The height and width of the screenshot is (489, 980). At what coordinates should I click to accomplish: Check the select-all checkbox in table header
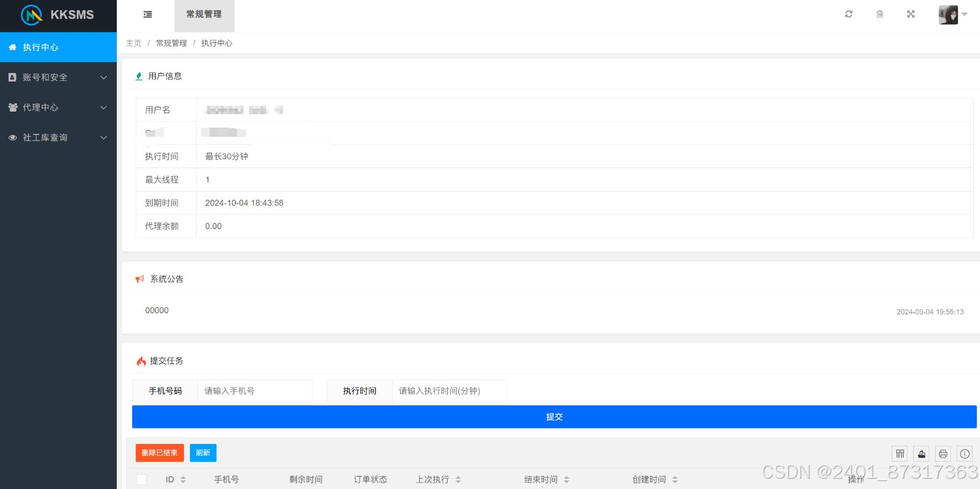(x=142, y=480)
